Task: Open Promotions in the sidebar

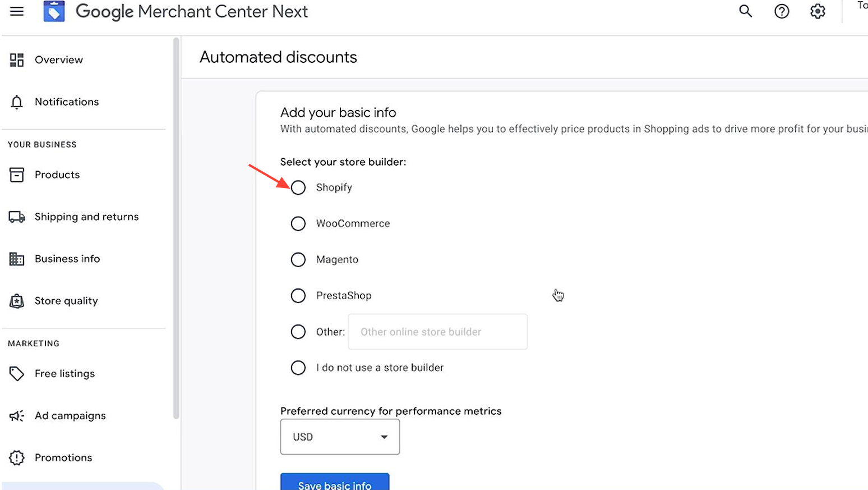Action: click(x=63, y=458)
